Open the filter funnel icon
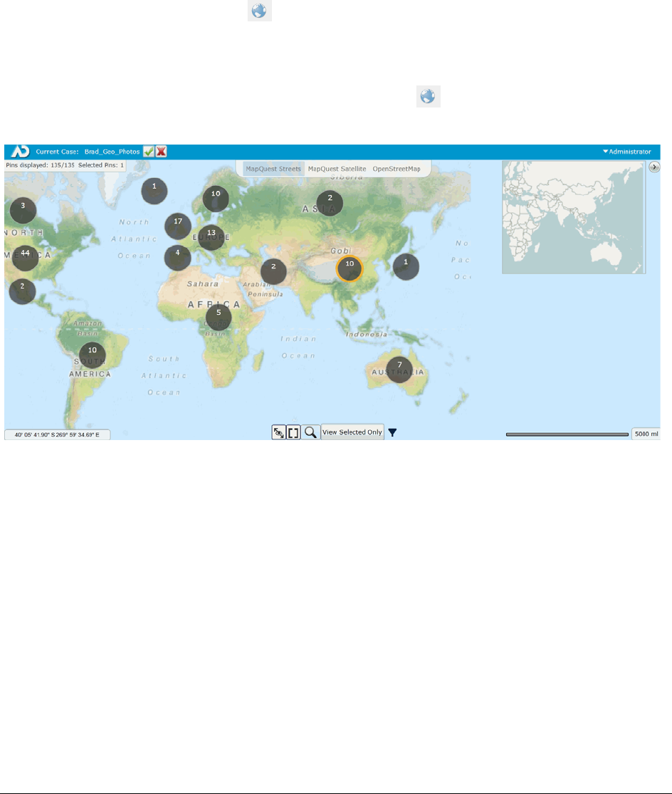The image size is (672, 794). pyautogui.click(x=392, y=432)
